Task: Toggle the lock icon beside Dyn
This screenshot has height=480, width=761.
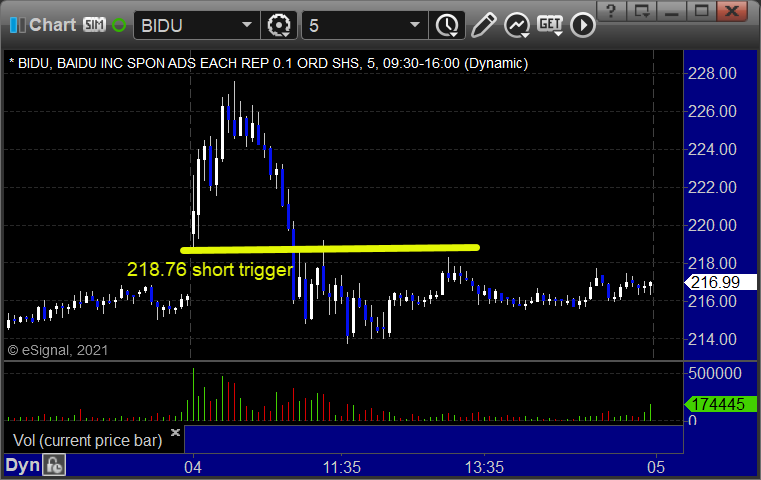Action: pyautogui.click(x=54, y=465)
